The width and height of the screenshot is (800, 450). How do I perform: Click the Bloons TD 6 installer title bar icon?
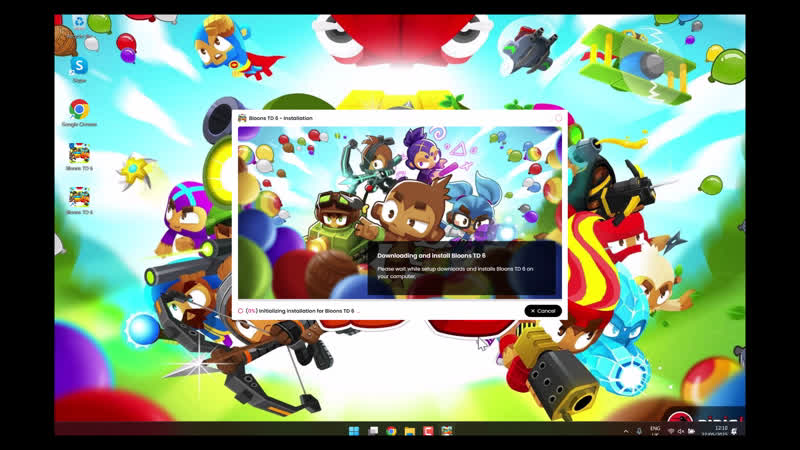coord(242,118)
